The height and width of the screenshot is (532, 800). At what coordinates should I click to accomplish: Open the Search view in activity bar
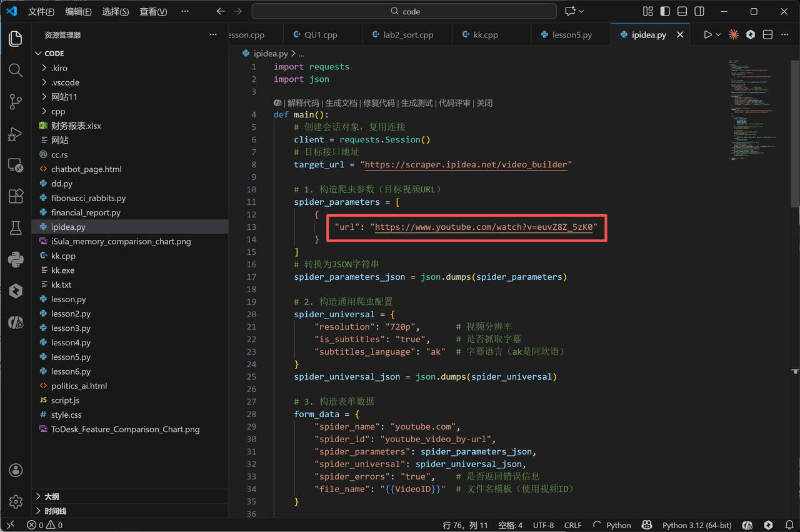16,70
